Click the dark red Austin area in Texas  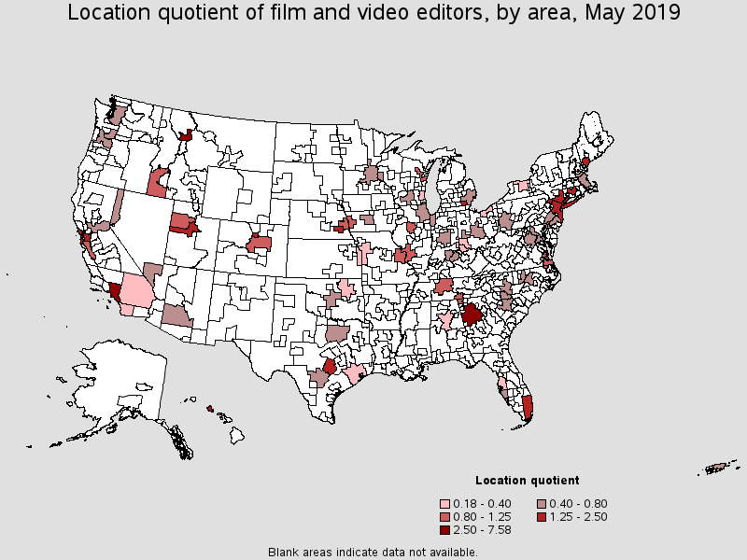point(330,366)
